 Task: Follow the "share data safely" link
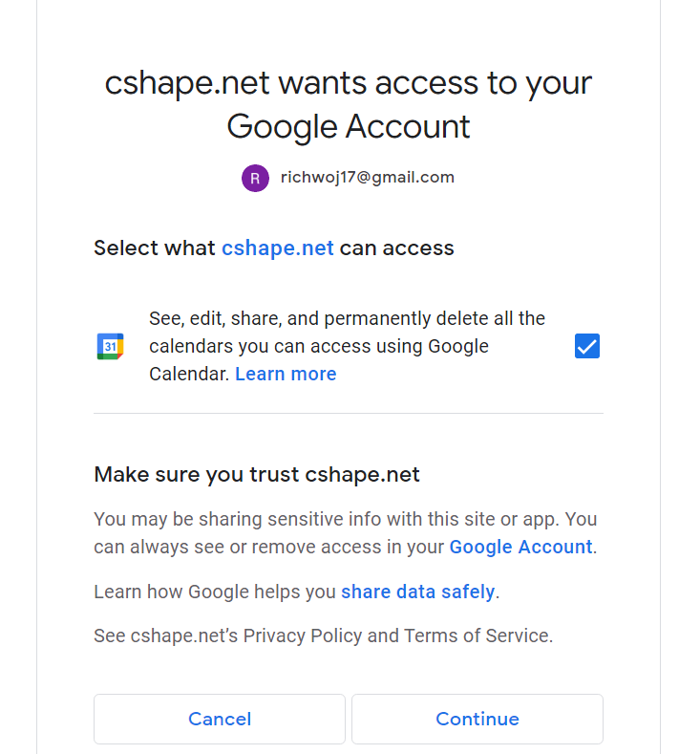click(417, 592)
